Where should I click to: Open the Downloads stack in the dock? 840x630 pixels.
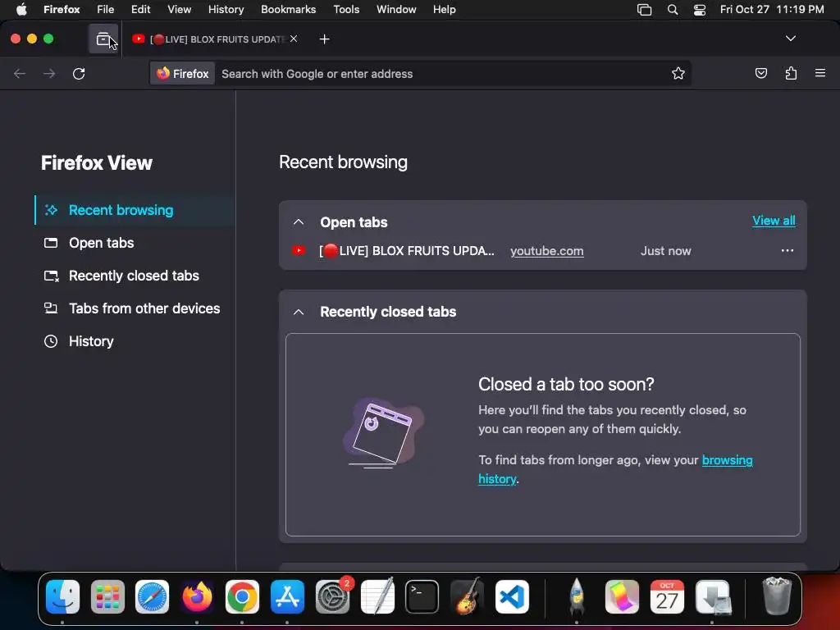pyautogui.click(x=713, y=596)
